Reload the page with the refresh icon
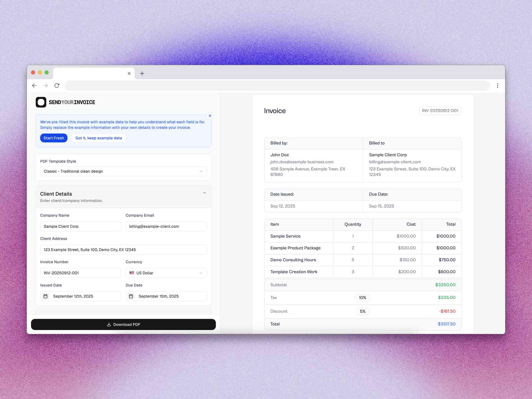Image resolution: width=532 pixels, height=399 pixels. tap(57, 86)
